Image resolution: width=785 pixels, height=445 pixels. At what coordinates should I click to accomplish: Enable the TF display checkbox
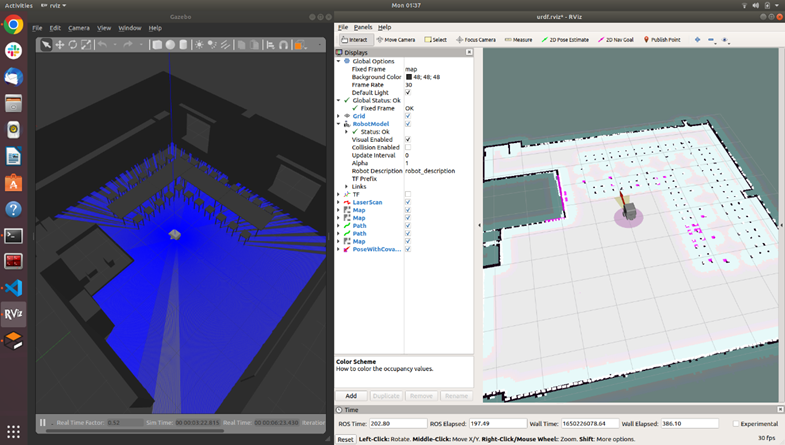pos(407,194)
